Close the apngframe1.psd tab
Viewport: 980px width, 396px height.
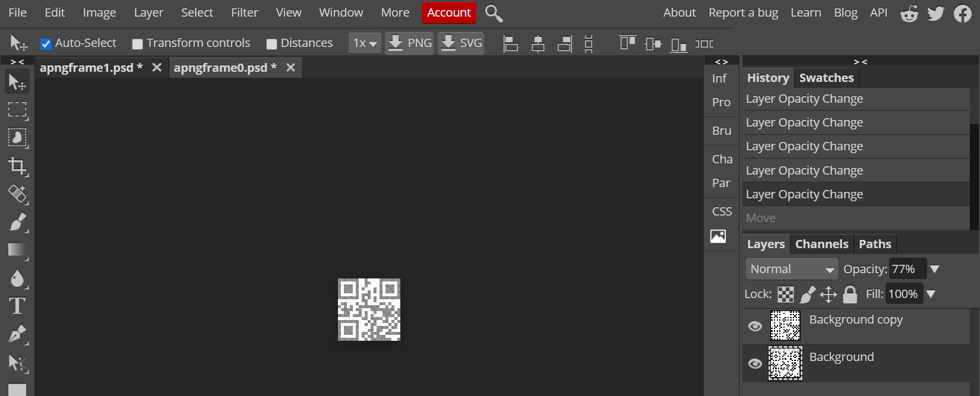157,68
